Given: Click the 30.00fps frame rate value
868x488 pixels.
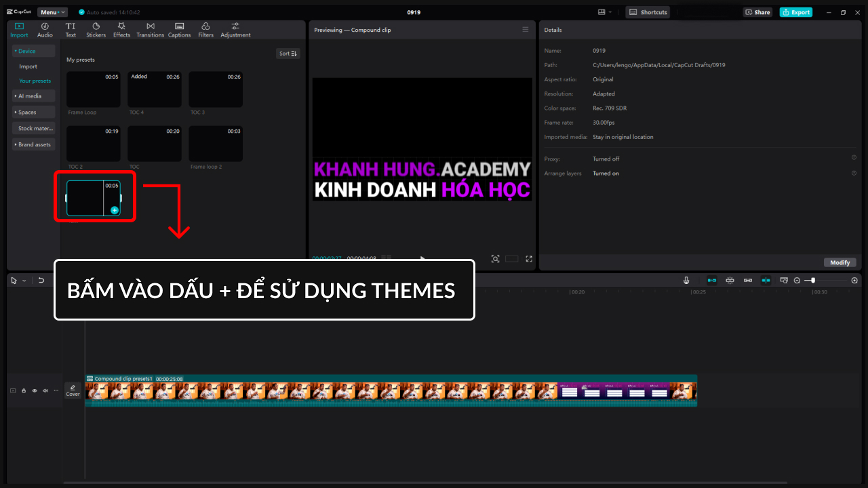Looking at the screenshot, I should click(x=604, y=123).
